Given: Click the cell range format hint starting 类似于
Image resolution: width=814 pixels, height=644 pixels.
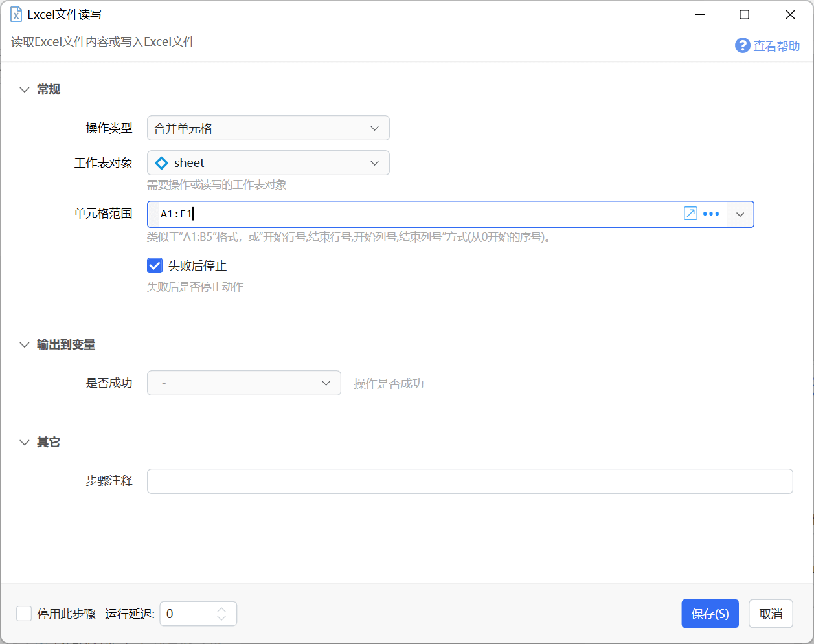Looking at the screenshot, I should coord(349,237).
